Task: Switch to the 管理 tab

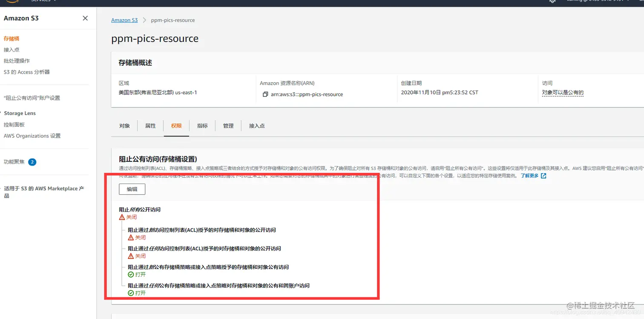Action: [x=228, y=126]
